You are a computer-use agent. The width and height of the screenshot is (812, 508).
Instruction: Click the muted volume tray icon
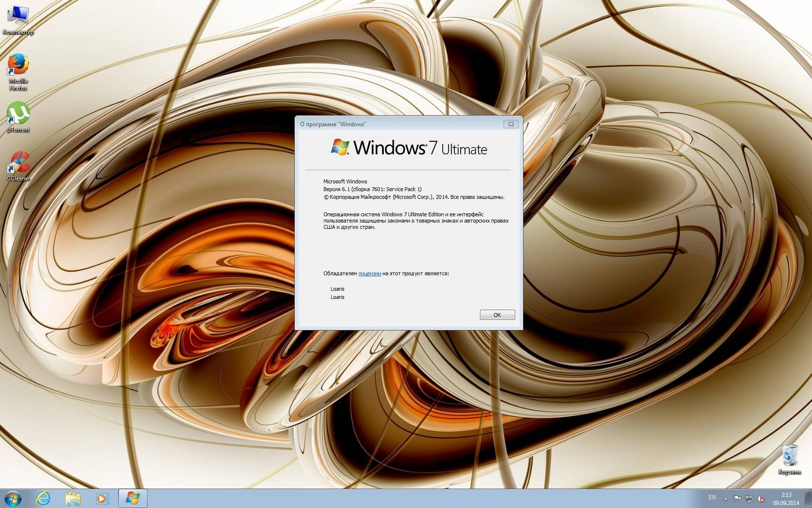tap(761, 498)
